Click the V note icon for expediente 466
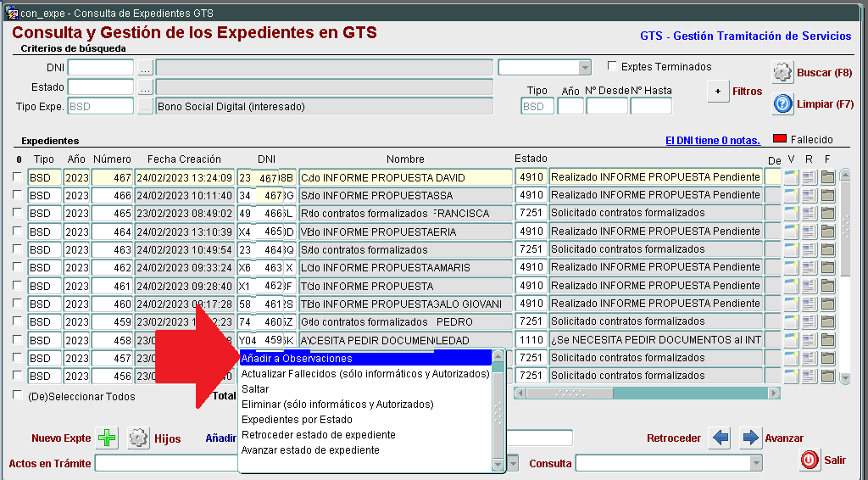 point(790,195)
